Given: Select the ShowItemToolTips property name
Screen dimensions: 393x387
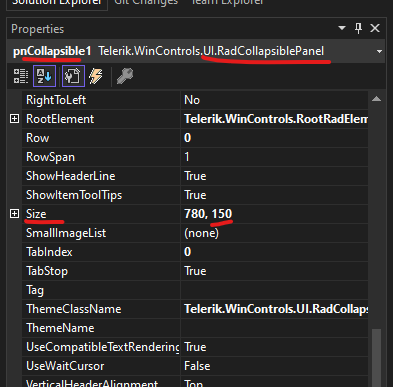Looking at the screenshot, I should (74, 195).
